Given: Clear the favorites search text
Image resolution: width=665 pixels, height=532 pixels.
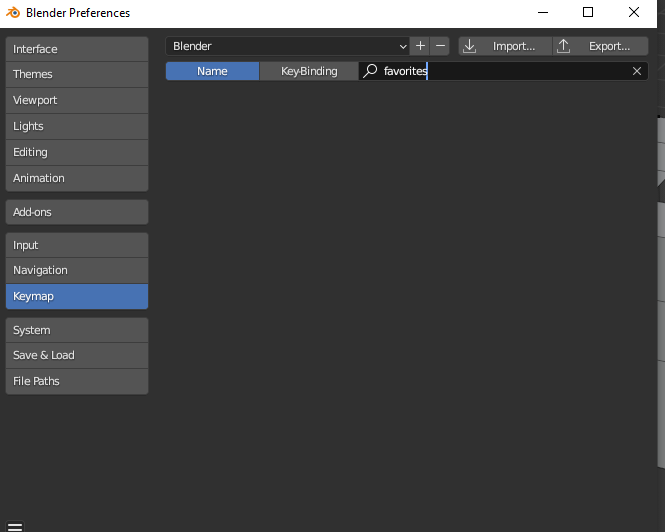Looking at the screenshot, I should tap(637, 71).
